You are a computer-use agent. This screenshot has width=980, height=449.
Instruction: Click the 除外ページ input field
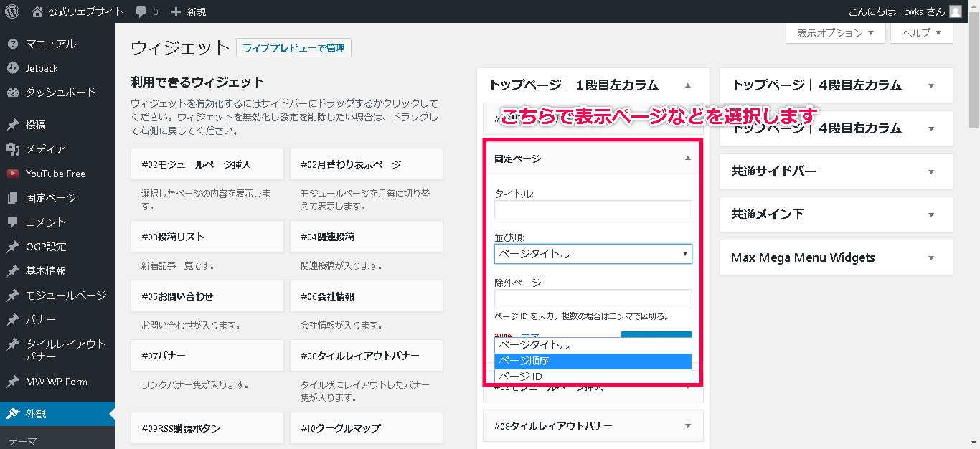point(593,299)
